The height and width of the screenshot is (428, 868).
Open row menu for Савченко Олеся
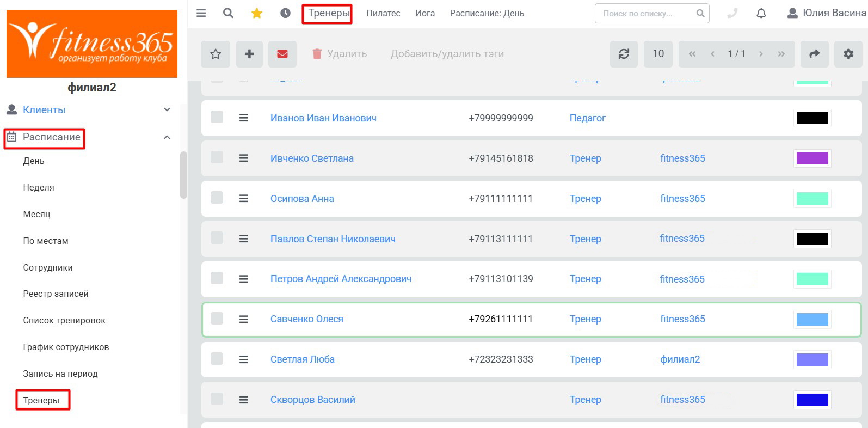pyautogui.click(x=244, y=319)
